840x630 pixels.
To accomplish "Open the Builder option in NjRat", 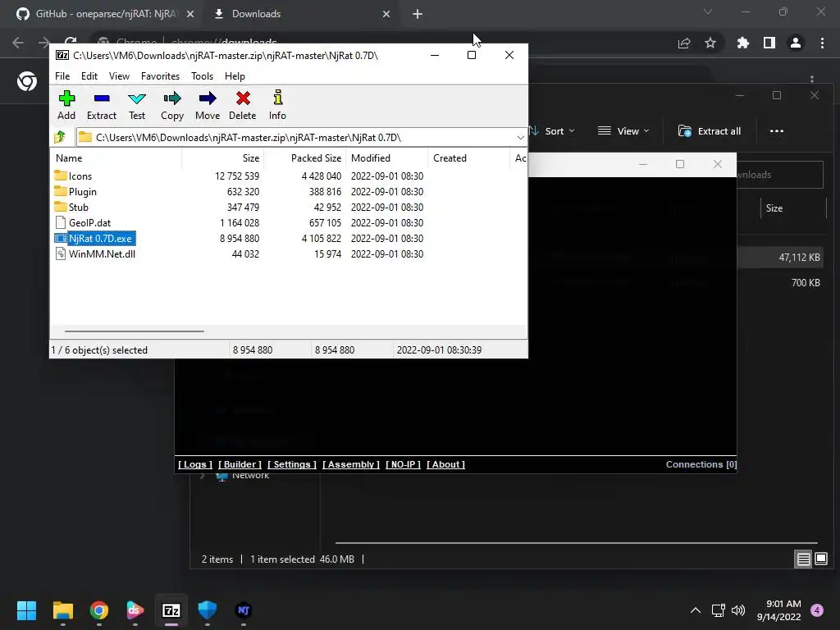I will [x=240, y=464].
